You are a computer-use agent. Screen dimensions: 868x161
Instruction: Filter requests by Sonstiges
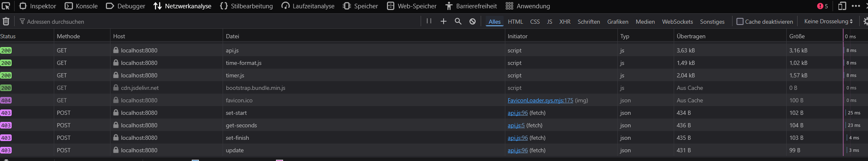[712, 22]
